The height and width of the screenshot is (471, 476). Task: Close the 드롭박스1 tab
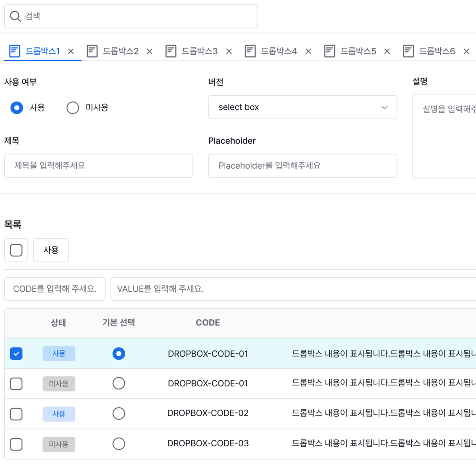71,51
